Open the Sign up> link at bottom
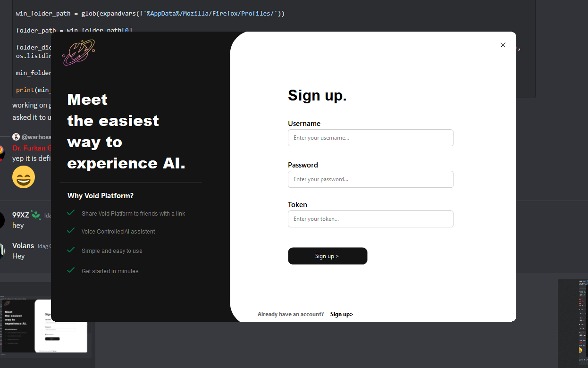Viewport: 588px width, 368px height. pyautogui.click(x=342, y=314)
